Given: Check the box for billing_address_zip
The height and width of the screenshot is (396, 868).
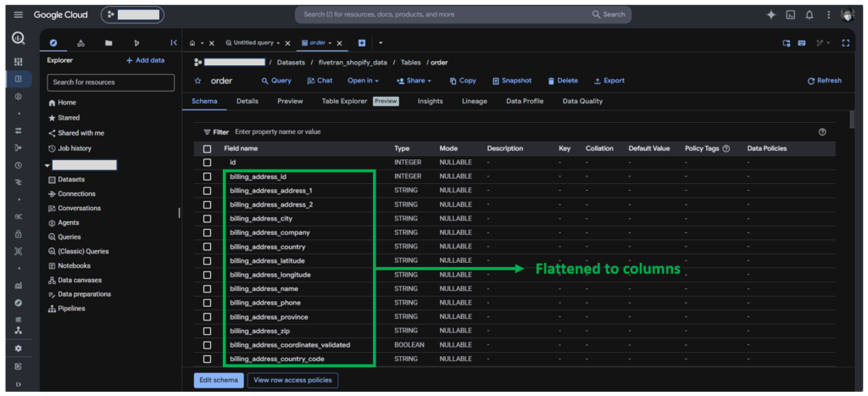Looking at the screenshot, I should pos(207,332).
